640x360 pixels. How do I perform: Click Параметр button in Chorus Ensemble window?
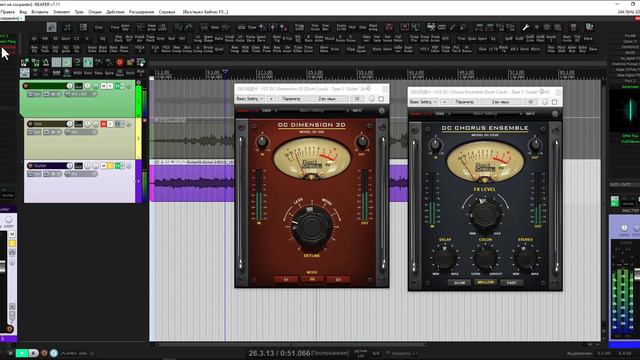[465, 102]
